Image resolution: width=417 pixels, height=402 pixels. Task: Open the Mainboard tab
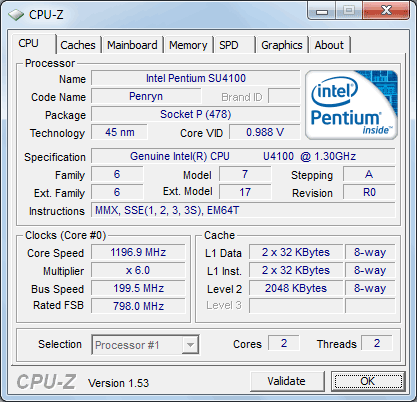click(x=132, y=45)
